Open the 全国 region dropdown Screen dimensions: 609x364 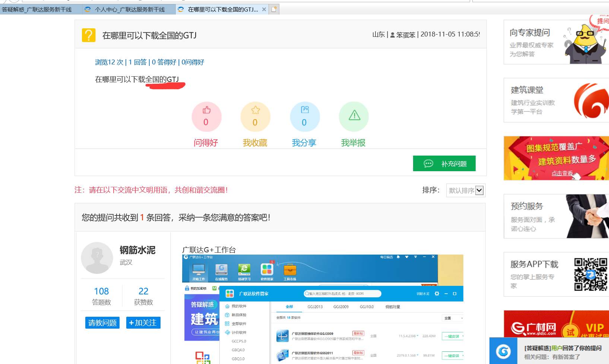coord(453,318)
